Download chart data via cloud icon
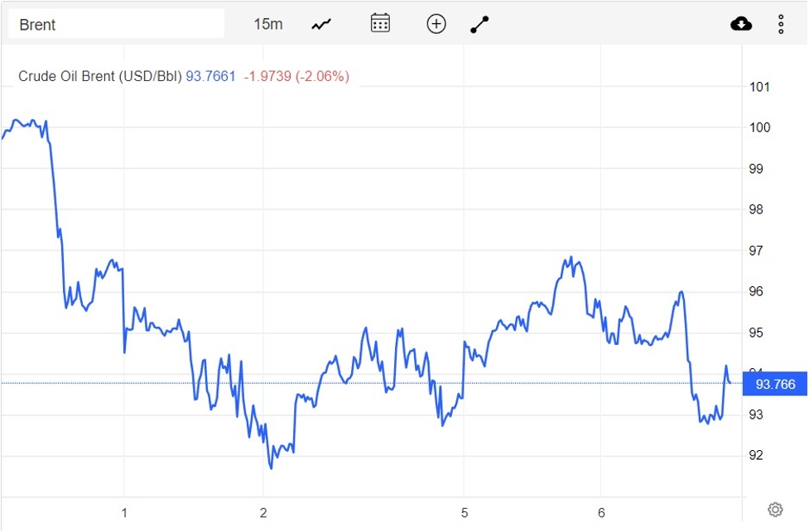The width and height of the screenshot is (809, 532). coord(741,24)
